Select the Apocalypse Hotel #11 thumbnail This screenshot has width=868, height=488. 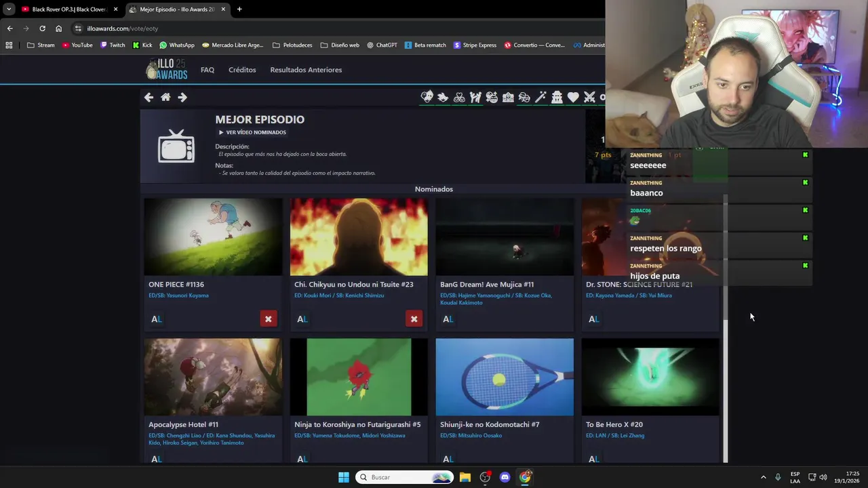(213, 377)
